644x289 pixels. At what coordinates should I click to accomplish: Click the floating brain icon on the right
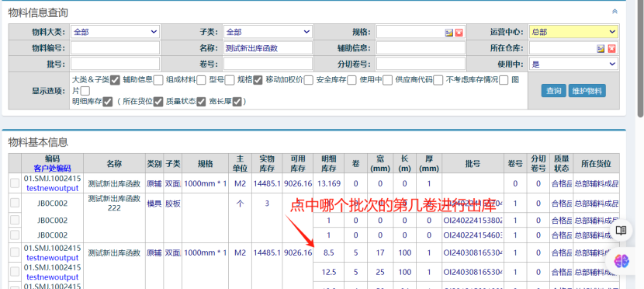click(x=621, y=260)
